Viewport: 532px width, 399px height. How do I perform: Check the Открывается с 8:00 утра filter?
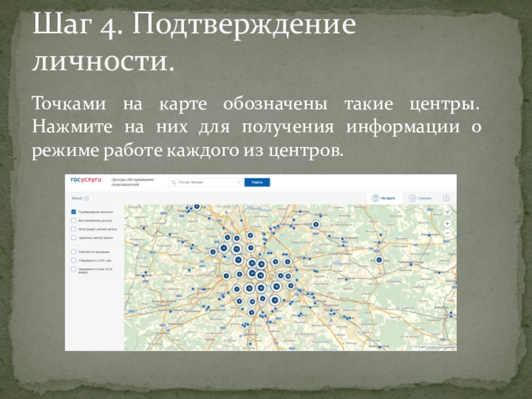73,261
